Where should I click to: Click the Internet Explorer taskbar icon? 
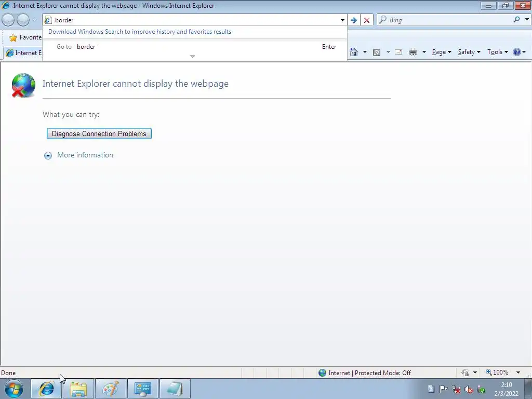tap(46, 389)
